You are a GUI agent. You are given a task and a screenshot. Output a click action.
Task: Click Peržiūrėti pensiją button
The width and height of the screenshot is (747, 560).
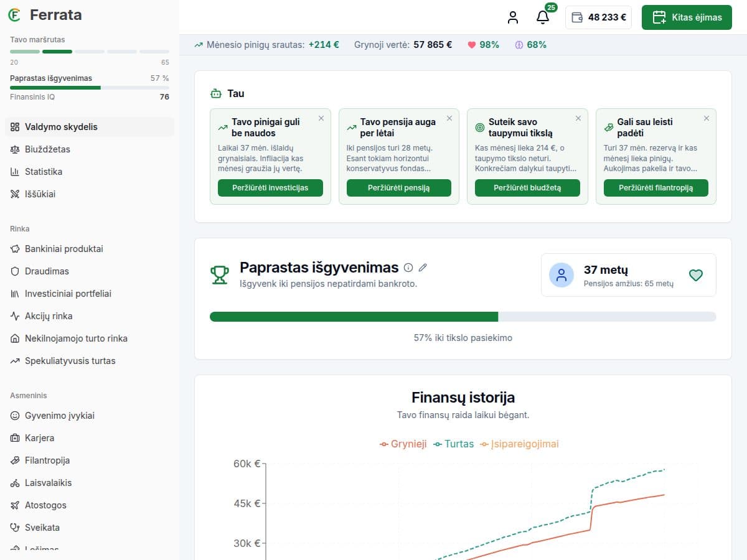[x=399, y=188]
